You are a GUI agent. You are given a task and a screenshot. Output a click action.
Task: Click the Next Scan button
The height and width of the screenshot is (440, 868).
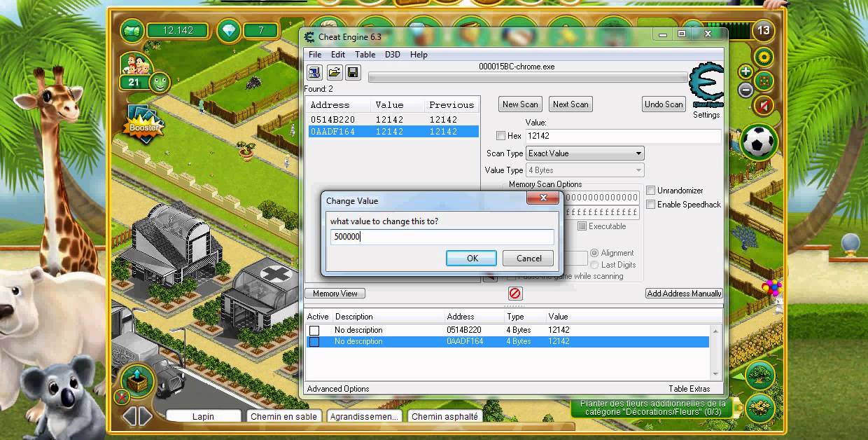(x=570, y=104)
